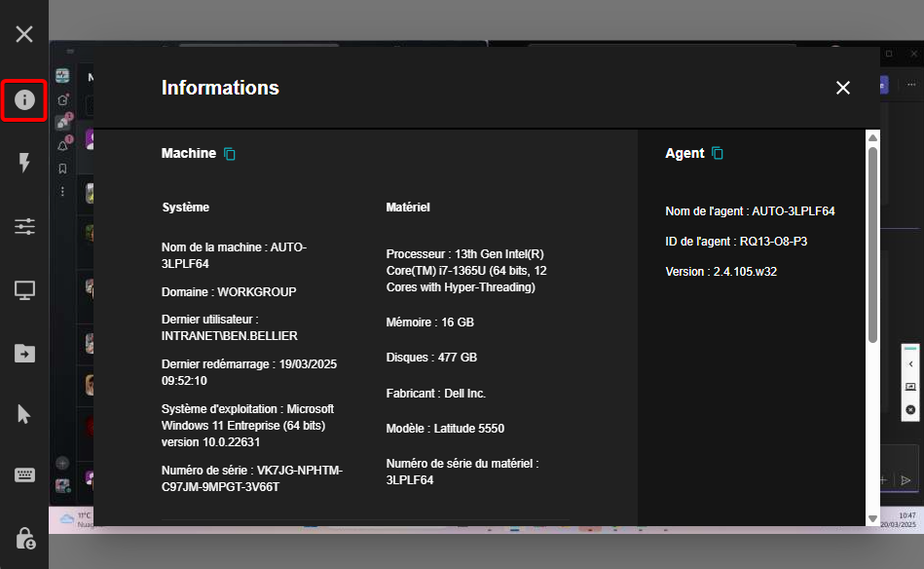This screenshot has height=569, width=924.
Task: Copy Agent details with its copy icon
Action: [718, 152]
